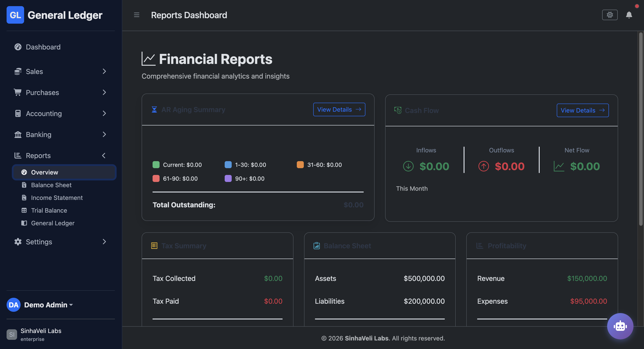Click the purple 90+ legend swatch
The height and width of the screenshot is (349, 644).
228,178
